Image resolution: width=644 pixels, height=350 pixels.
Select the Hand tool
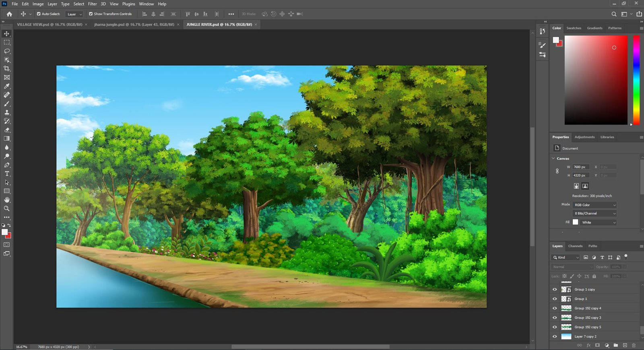tap(7, 200)
